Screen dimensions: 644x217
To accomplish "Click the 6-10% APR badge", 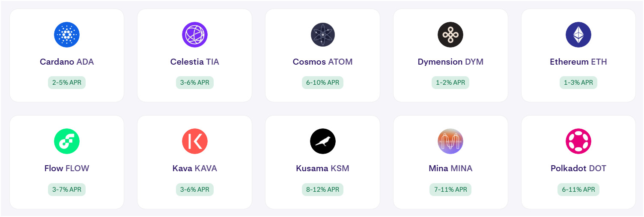I will pyautogui.click(x=322, y=83).
